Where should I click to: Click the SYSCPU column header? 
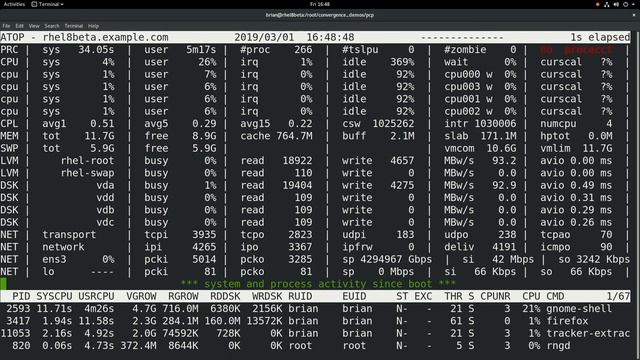pos(54,296)
